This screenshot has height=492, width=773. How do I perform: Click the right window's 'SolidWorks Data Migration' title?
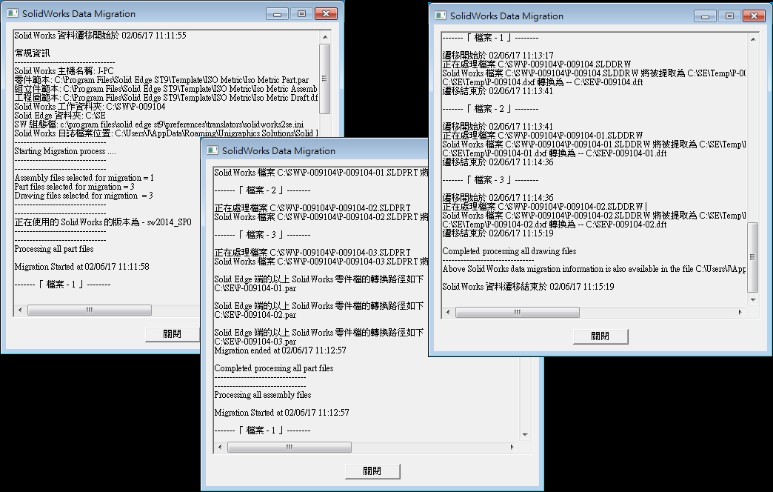pyautogui.click(x=507, y=16)
